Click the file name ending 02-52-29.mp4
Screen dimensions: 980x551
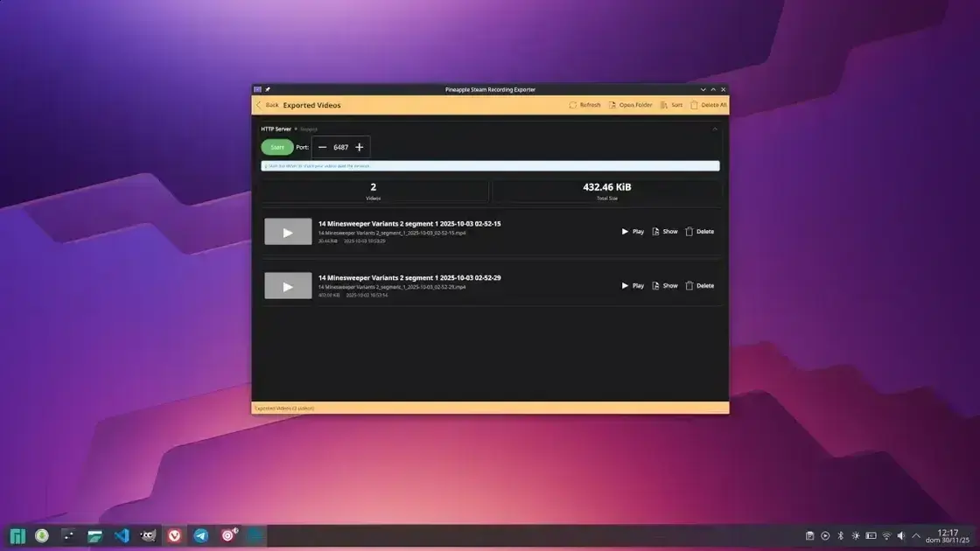pyautogui.click(x=392, y=288)
